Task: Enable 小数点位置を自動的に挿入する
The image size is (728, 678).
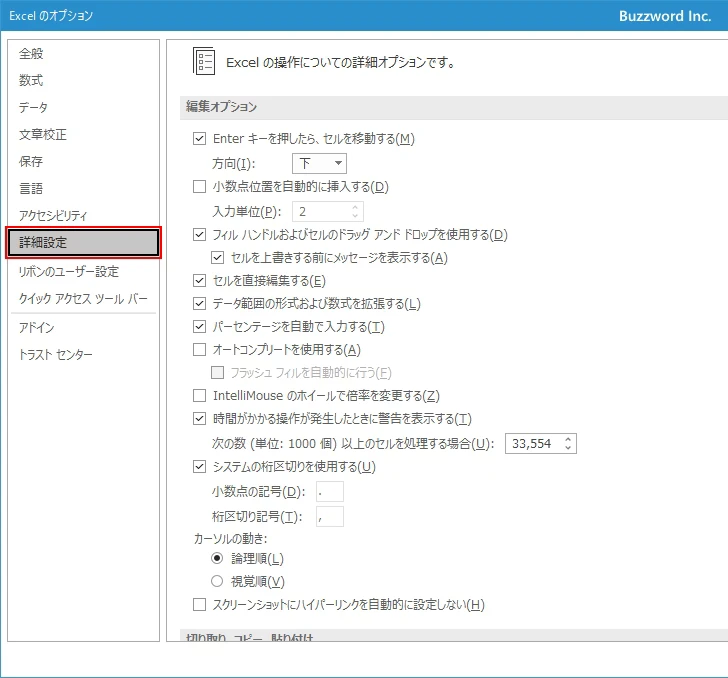Action: point(200,187)
